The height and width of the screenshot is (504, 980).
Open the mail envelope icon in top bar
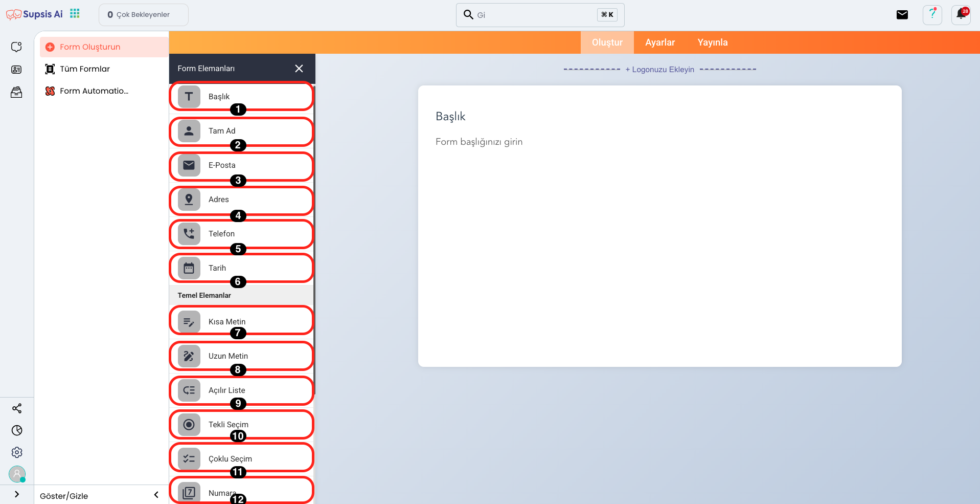point(902,15)
